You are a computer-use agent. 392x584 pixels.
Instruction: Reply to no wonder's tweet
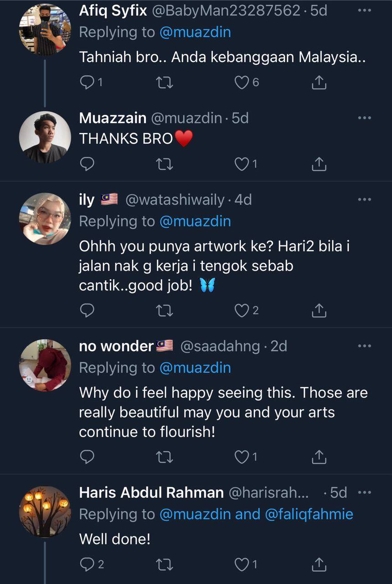click(x=87, y=457)
